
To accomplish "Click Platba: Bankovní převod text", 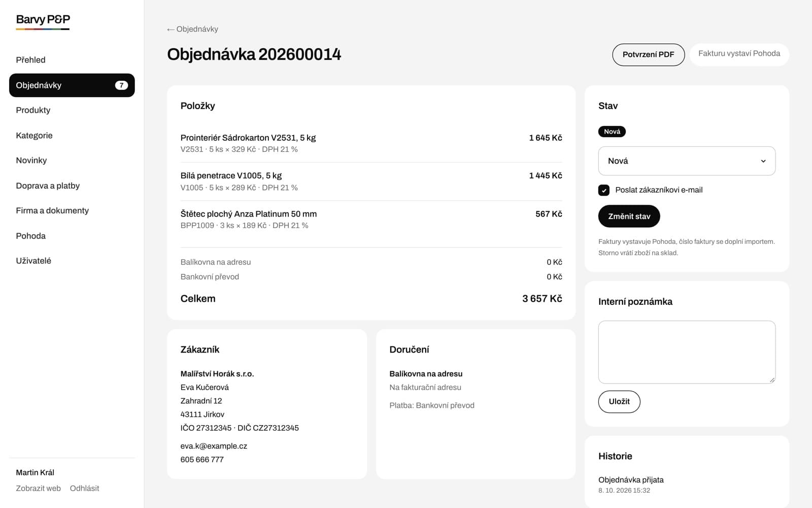I will tap(432, 405).
